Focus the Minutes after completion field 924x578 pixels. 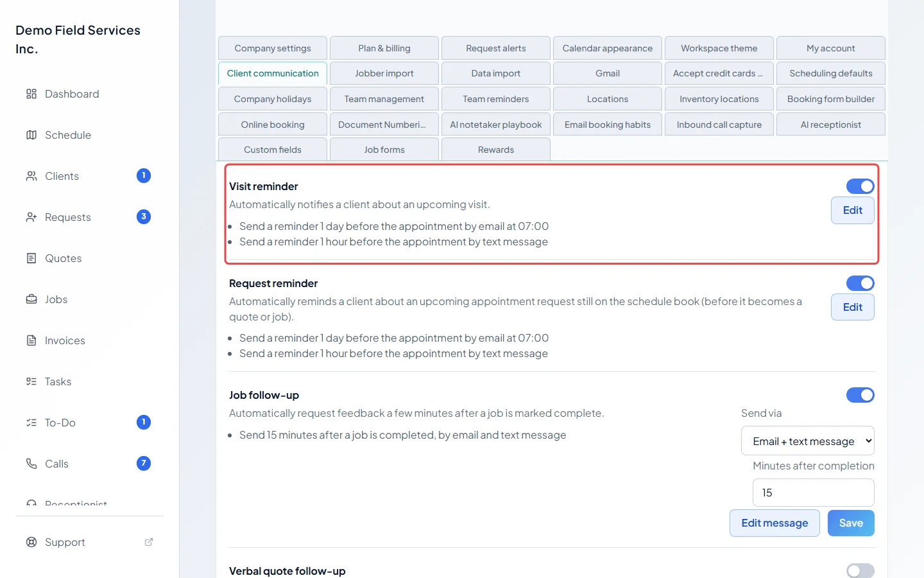point(814,493)
